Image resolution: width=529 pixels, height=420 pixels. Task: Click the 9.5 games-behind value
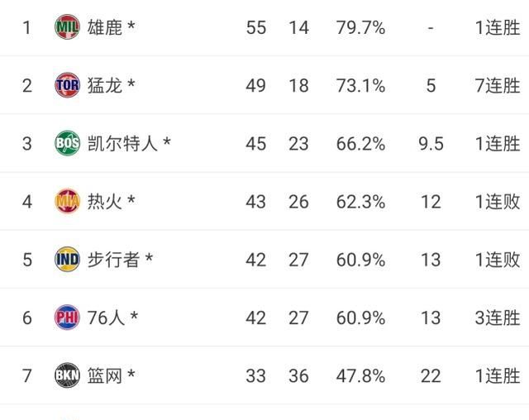click(431, 144)
